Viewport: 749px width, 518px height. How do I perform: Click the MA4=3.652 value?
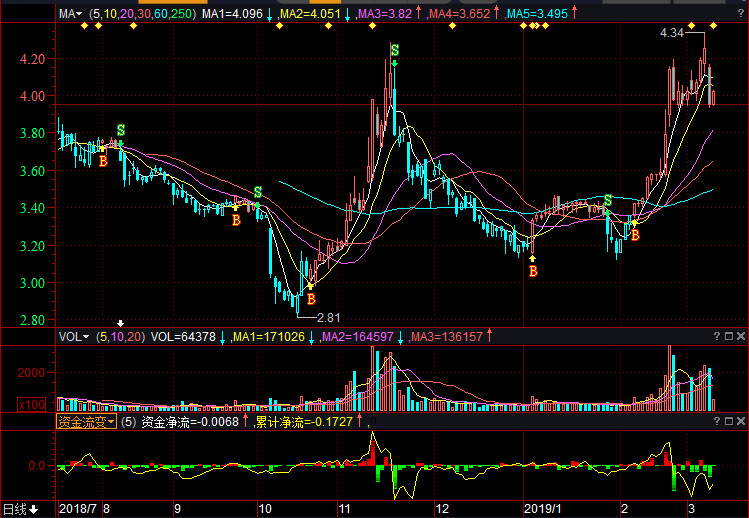click(460, 14)
